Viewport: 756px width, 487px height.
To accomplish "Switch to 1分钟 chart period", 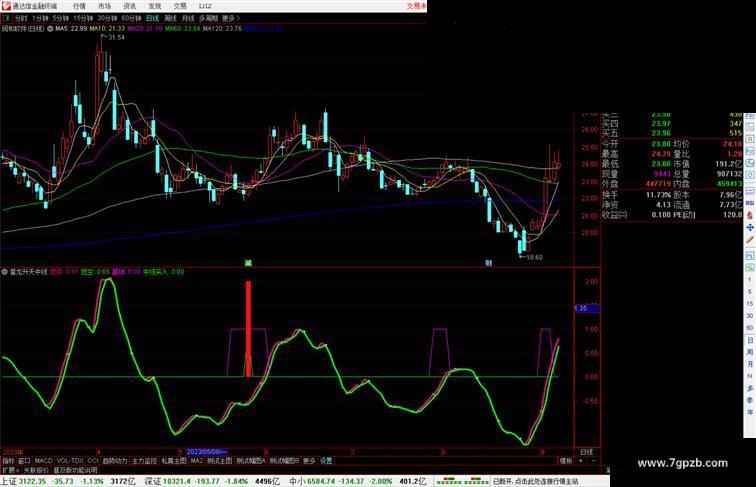I will click(x=40, y=18).
